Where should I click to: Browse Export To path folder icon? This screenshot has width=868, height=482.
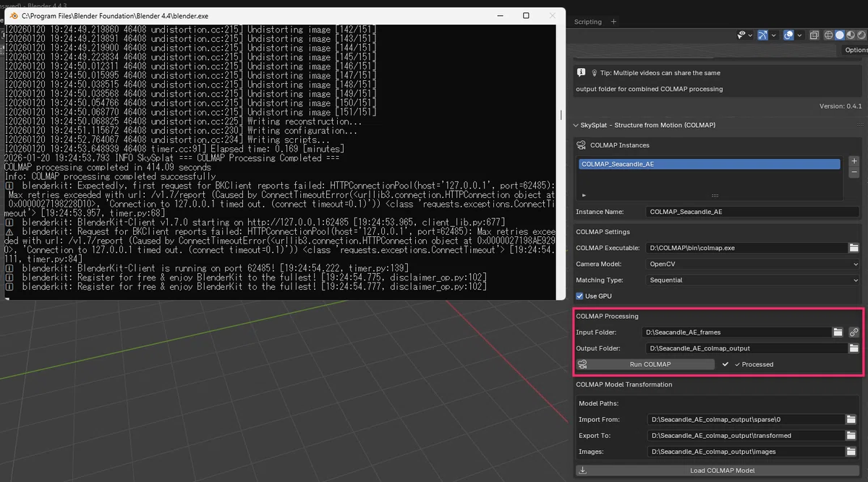(852, 436)
